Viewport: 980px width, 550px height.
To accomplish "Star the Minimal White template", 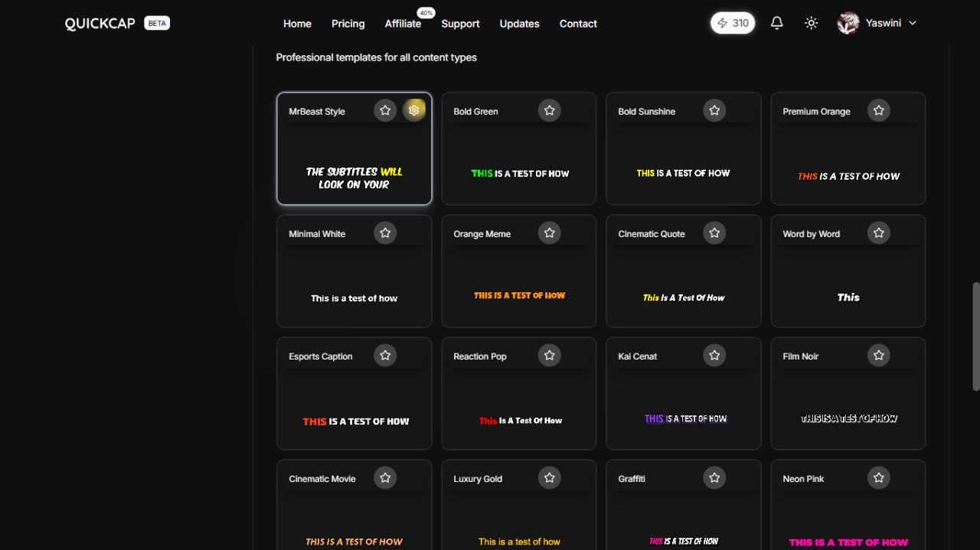I will click(x=385, y=233).
